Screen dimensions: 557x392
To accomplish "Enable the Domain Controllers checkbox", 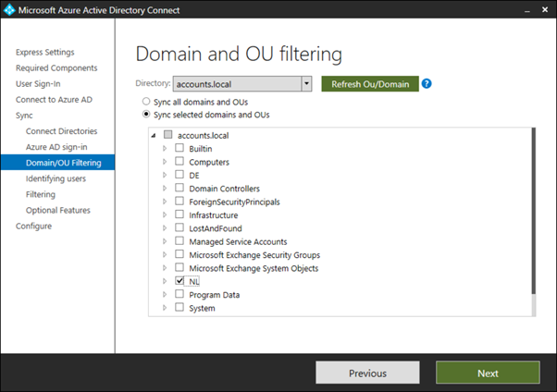I will point(179,188).
